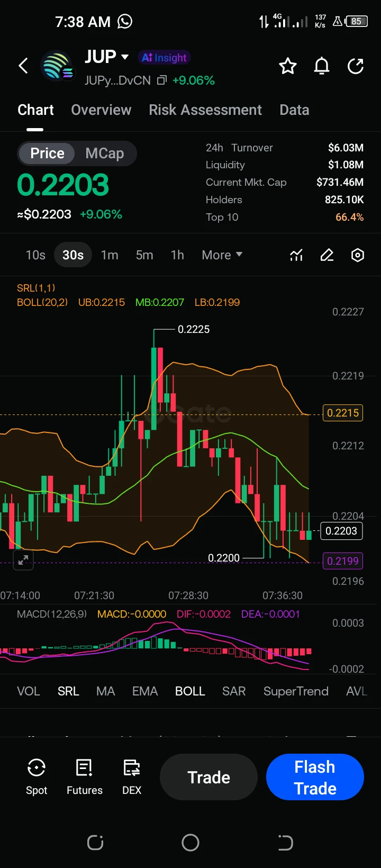Tap the Android back navigation button
Image resolution: width=381 pixels, height=868 pixels.
point(285,843)
